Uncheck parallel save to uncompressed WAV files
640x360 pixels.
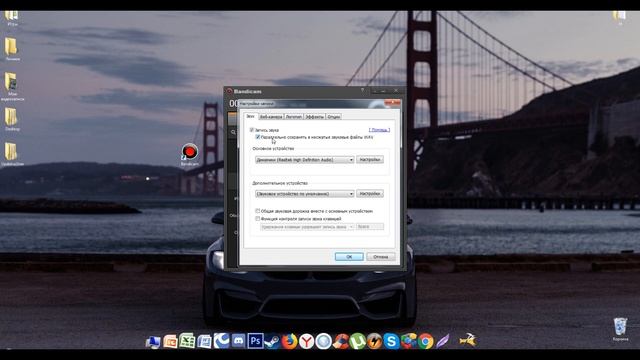[258, 137]
